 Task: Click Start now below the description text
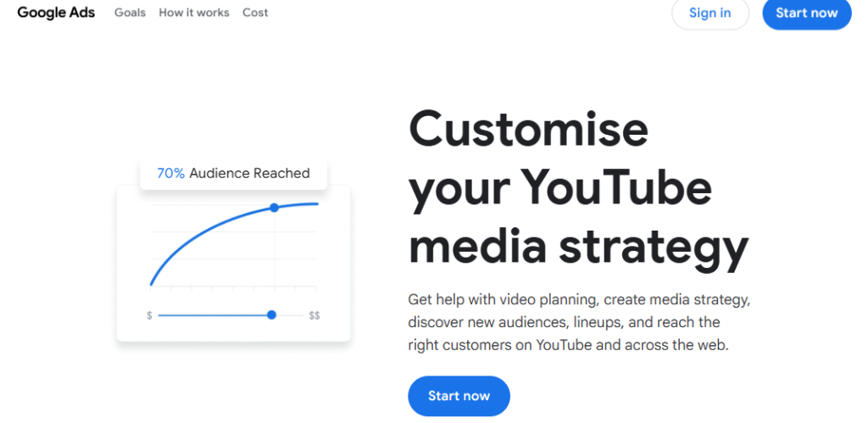[x=459, y=396]
